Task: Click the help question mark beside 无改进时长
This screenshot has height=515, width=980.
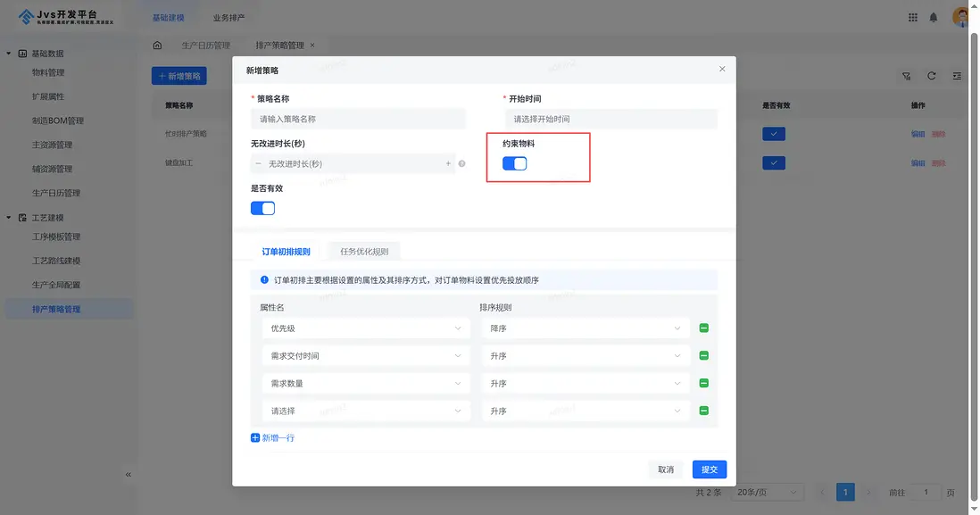Action: (461, 163)
